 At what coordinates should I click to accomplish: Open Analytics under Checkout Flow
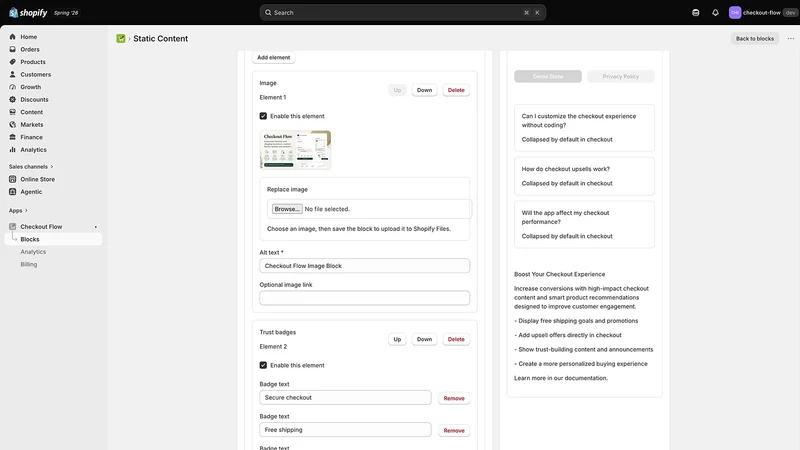pyautogui.click(x=33, y=252)
